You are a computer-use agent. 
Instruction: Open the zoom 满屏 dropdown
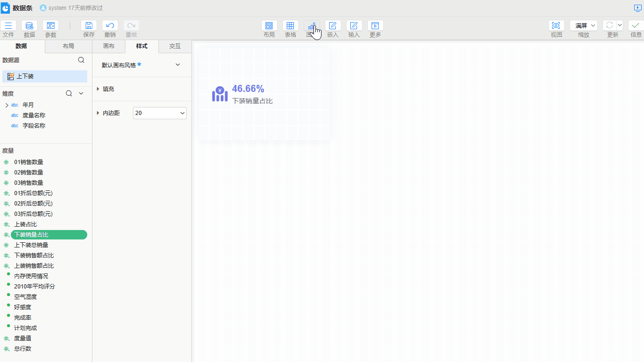[584, 26]
